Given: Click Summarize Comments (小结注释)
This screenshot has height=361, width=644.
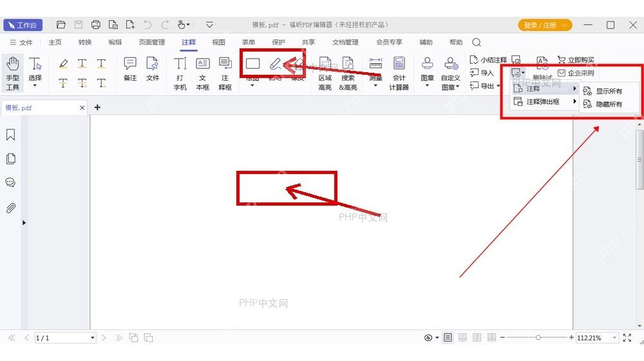Looking at the screenshot, I should point(488,60).
